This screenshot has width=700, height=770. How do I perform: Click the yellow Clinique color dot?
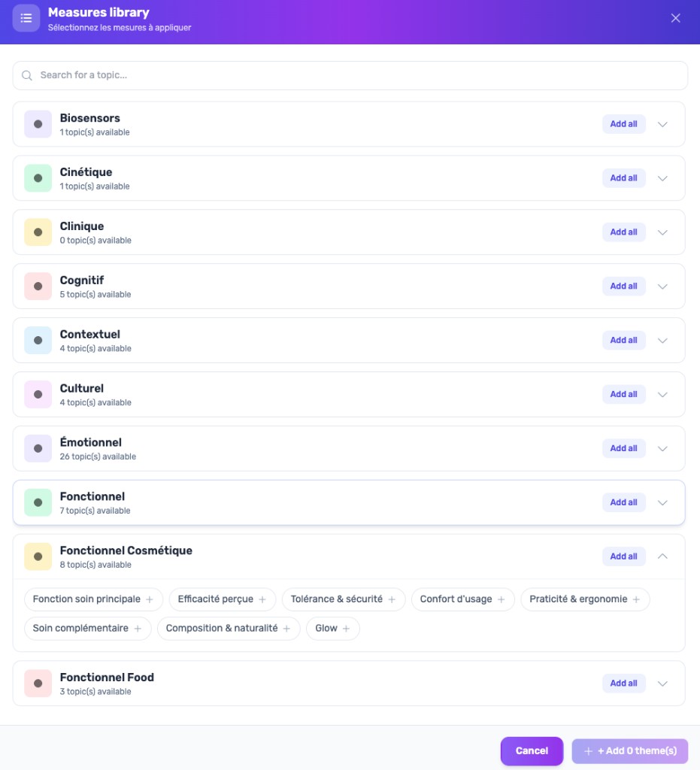[38, 232]
